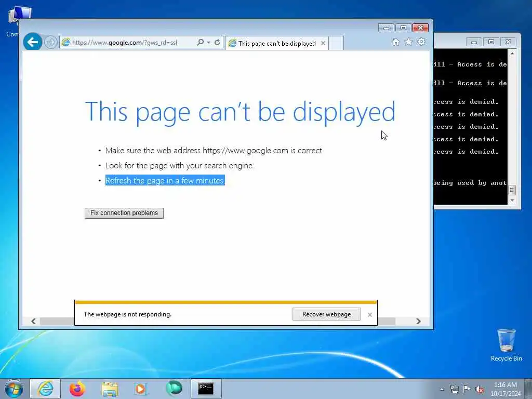This screenshot has width=532, height=399.
Task: Click the muted volume tray icon
Action: click(480, 390)
